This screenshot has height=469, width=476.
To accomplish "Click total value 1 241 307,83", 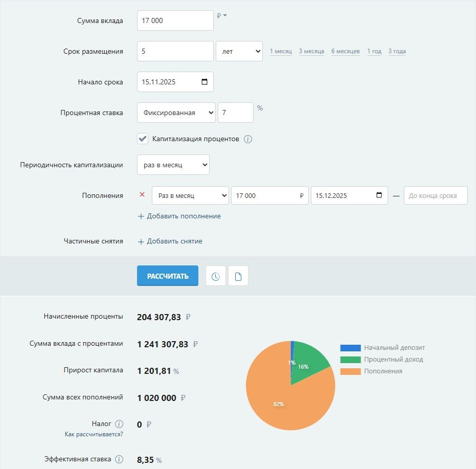I will pos(163,344).
